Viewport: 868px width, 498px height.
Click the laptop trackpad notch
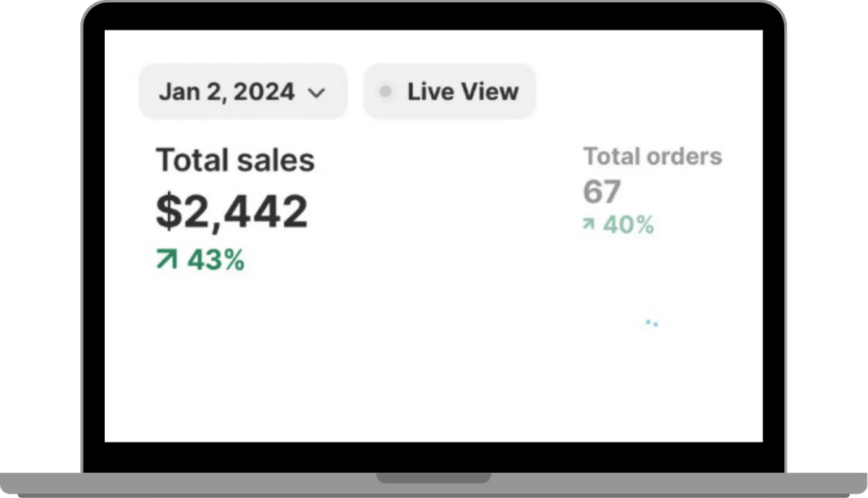[x=433, y=478]
